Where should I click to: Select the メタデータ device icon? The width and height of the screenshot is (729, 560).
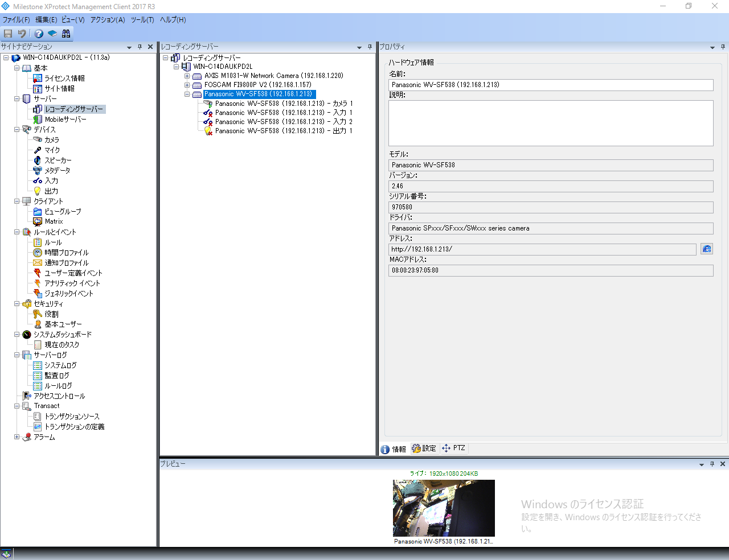[x=38, y=170]
